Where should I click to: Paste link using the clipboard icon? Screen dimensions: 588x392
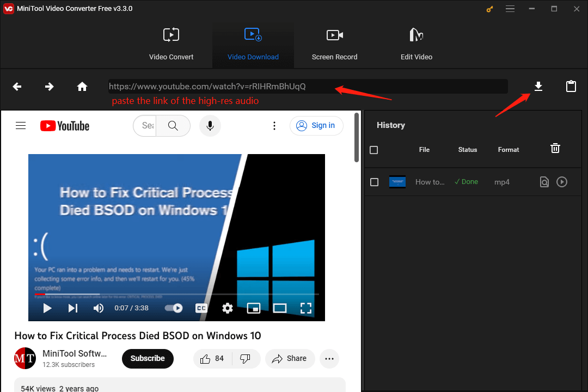tap(571, 86)
